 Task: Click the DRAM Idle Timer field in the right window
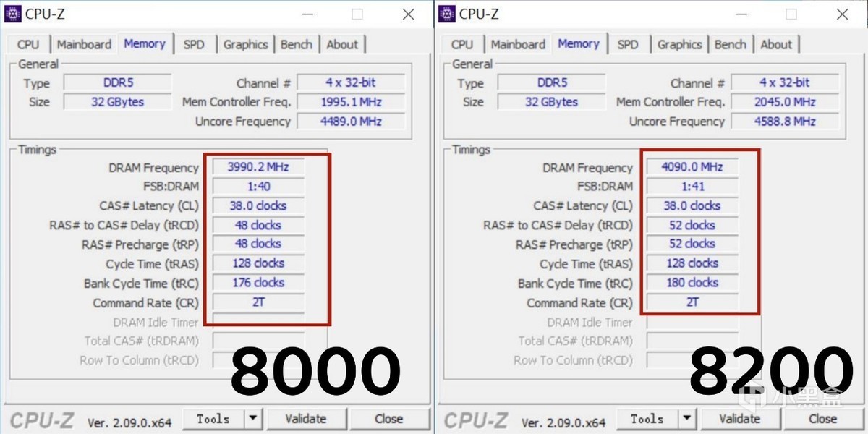pyautogui.click(x=692, y=322)
